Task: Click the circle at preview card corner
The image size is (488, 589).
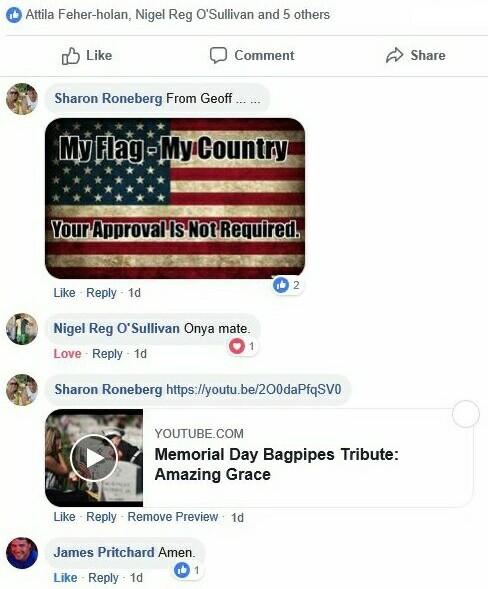Action: 466,414
